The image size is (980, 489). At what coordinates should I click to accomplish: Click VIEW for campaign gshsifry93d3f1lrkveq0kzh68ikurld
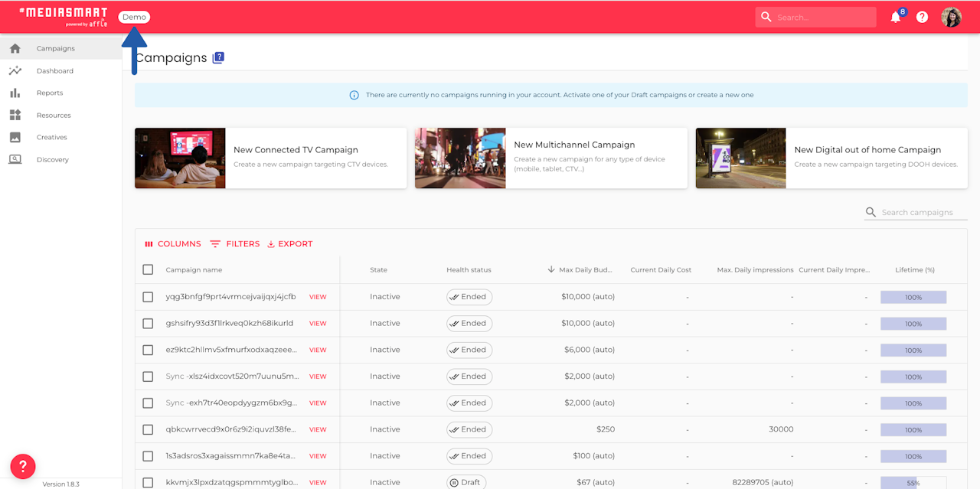click(318, 324)
